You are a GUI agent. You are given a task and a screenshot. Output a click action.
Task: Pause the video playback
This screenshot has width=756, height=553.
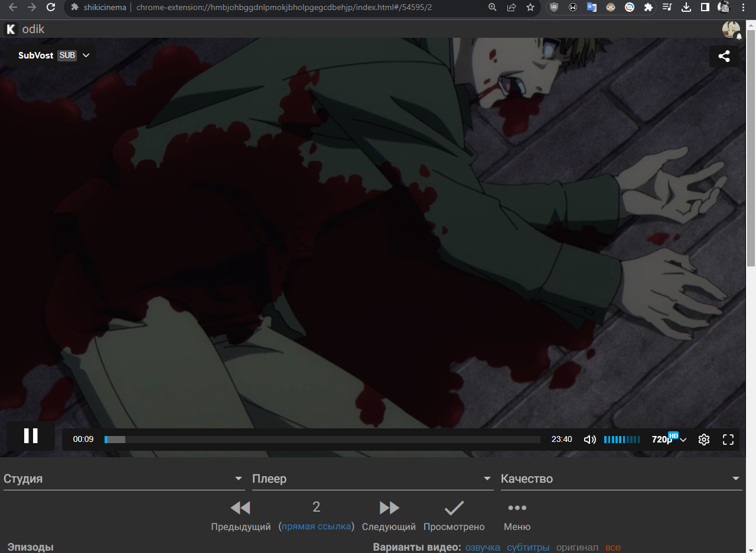pos(31,436)
